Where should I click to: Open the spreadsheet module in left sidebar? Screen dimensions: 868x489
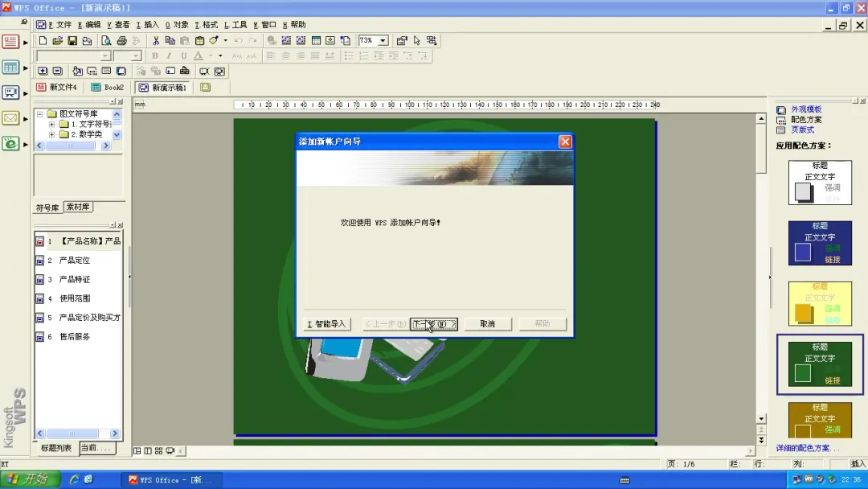coord(10,67)
